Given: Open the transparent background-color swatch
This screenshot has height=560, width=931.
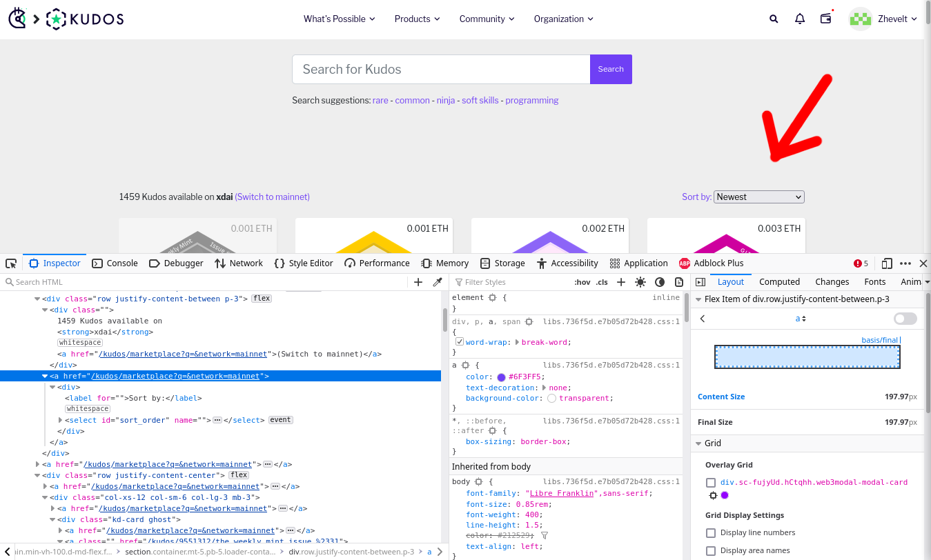Looking at the screenshot, I should click(552, 399).
